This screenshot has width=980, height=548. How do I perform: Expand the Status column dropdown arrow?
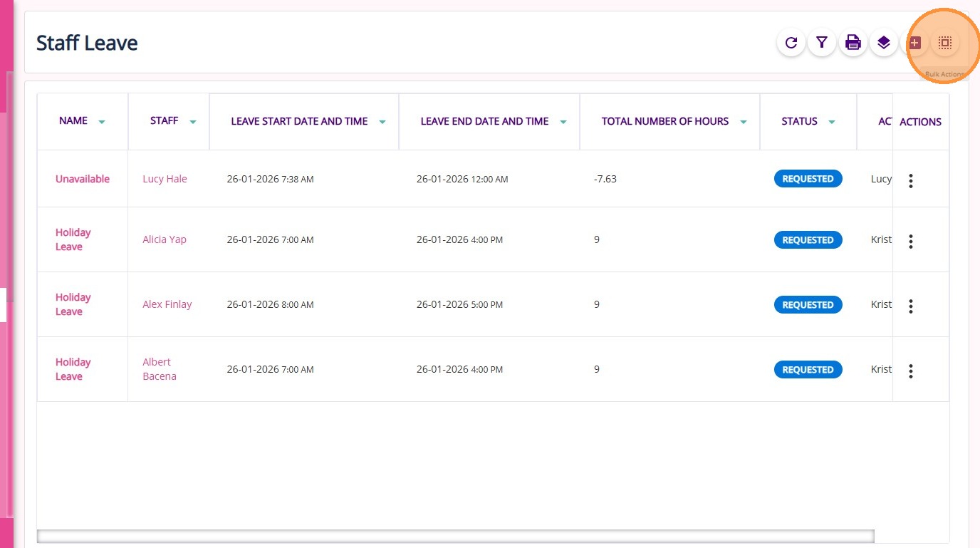pos(831,123)
